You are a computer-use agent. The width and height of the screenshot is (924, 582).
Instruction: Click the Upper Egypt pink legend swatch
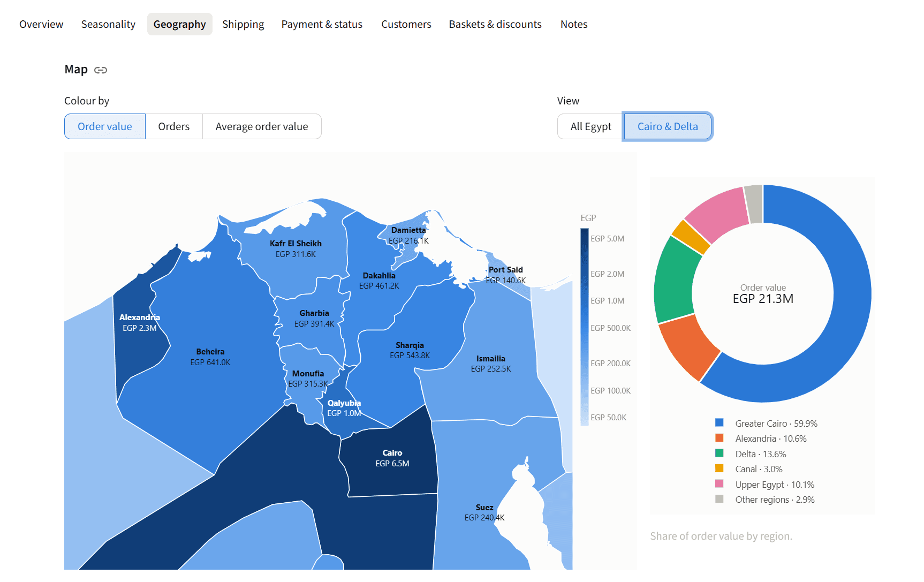point(719,484)
